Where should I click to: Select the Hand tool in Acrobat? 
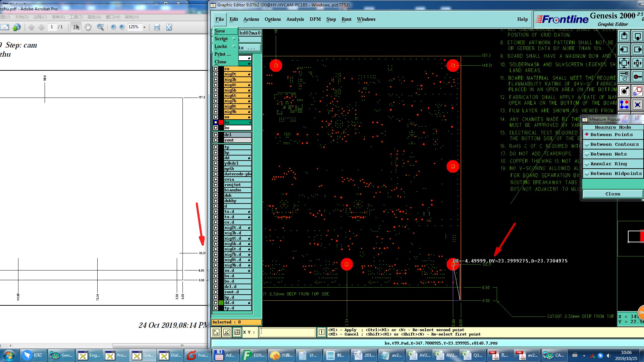88,27
